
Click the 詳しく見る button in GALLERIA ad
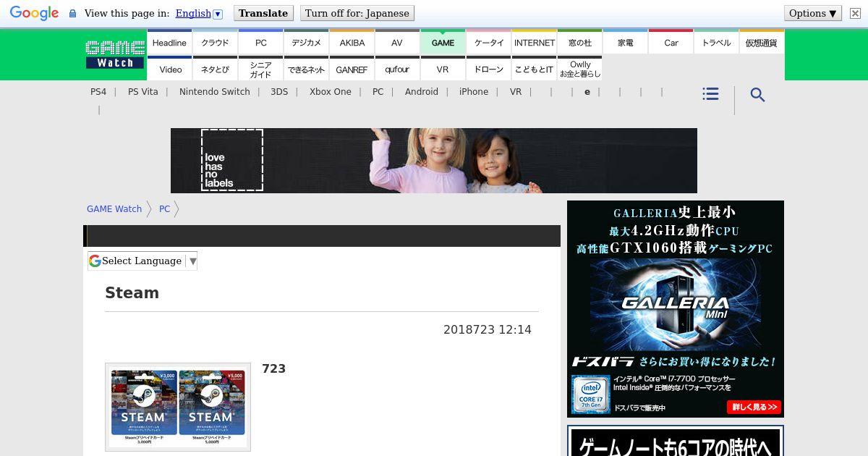click(754, 408)
